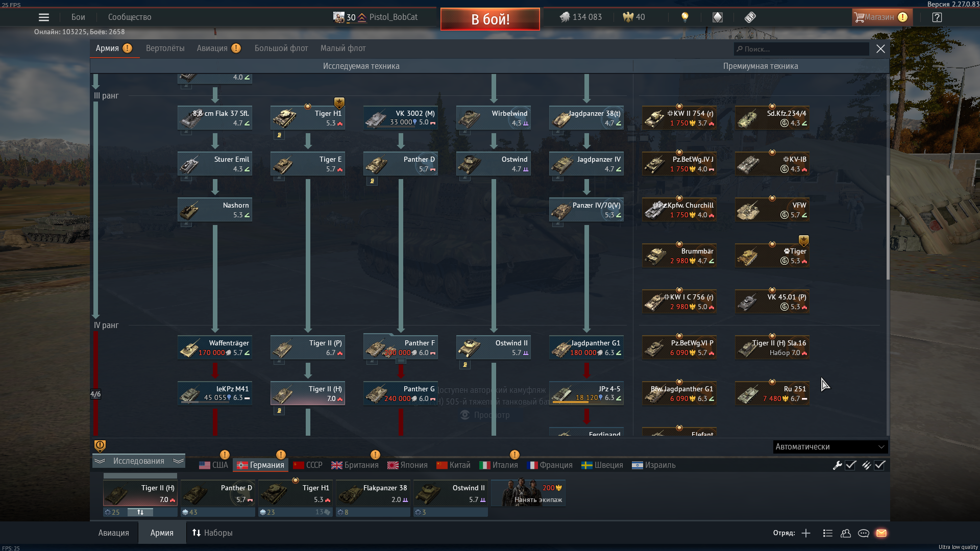This screenshot has height=551, width=980.
Task: Click the 4/6 rank progress indicator
Action: click(95, 394)
